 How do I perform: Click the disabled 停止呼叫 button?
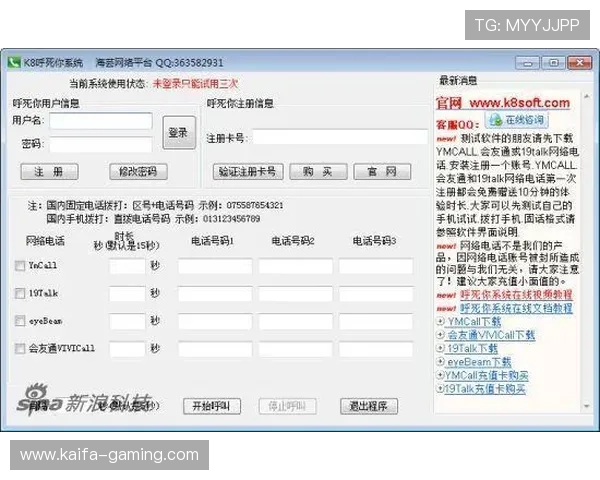287,406
